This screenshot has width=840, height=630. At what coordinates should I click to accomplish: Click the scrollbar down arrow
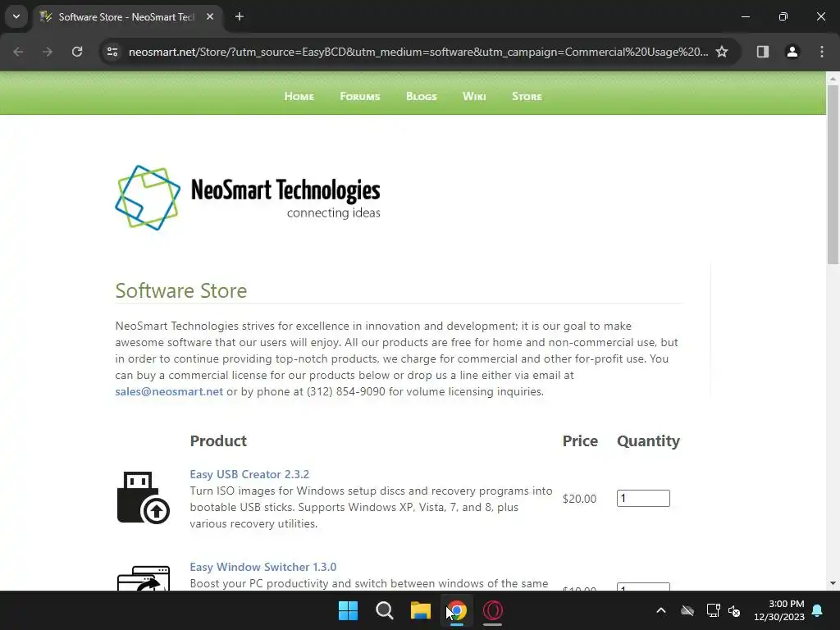pyautogui.click(x=833, y=583)
